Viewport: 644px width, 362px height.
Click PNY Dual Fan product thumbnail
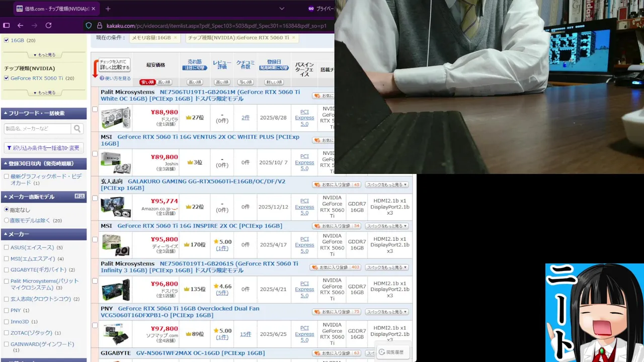point(116,334)
